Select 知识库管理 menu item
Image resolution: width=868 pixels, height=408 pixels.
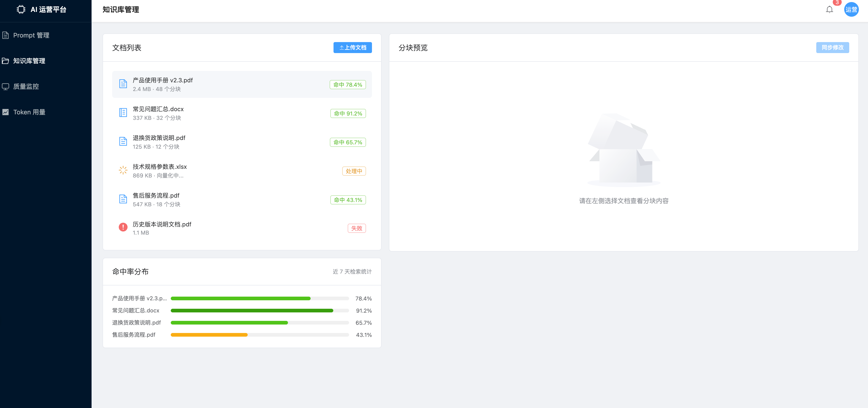click(46, 61)
